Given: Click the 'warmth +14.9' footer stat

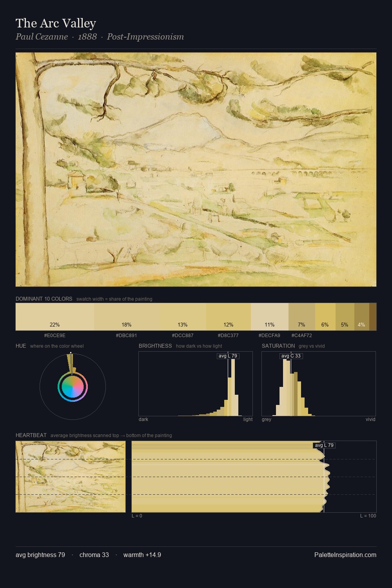Looking at the screenshot, I should click(x=142, y=555).
